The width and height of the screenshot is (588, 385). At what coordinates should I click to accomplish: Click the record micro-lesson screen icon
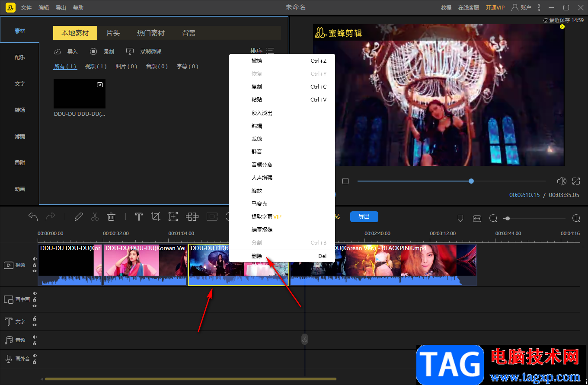pos(130,51)
